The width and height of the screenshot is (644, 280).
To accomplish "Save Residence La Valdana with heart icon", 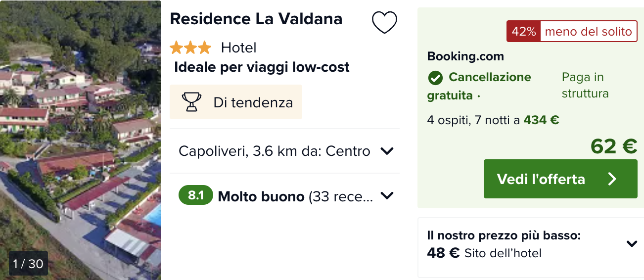I will (x=384, y=22).
